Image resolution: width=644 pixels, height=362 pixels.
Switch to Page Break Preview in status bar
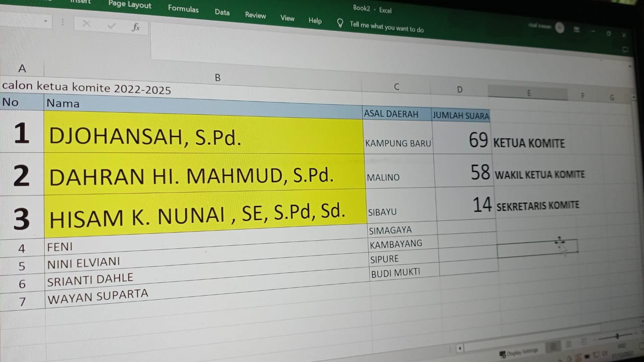(583, 342)
